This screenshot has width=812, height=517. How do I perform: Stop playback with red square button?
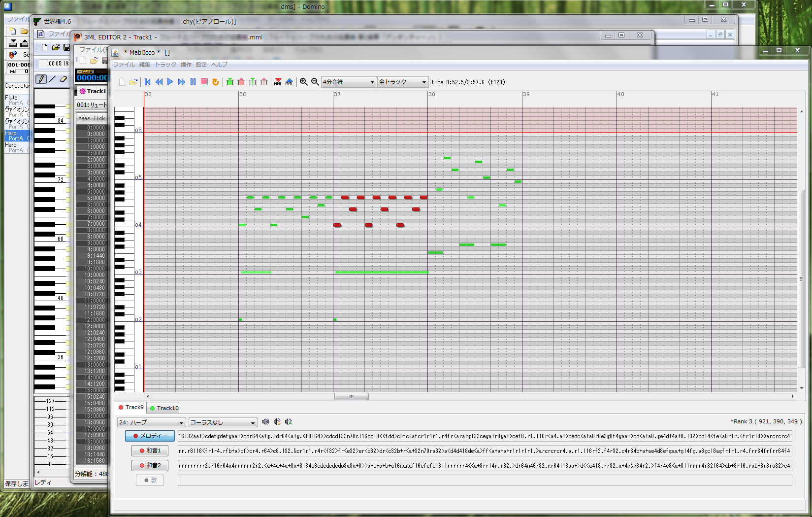point(204,82)
